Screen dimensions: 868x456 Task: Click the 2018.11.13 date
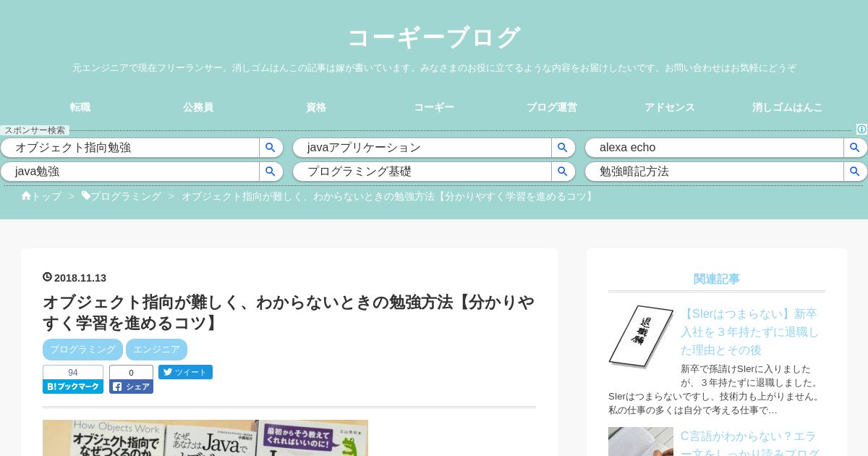pyautogui.click(x=80, y=278)
